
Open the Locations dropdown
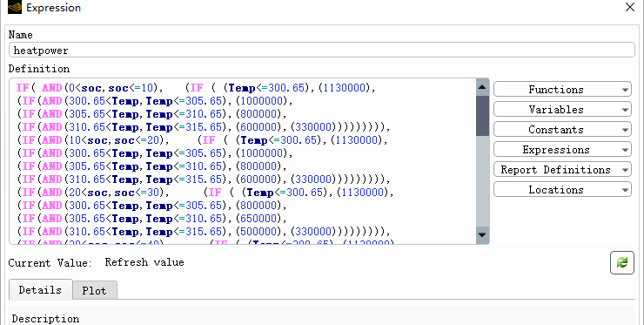562,190
